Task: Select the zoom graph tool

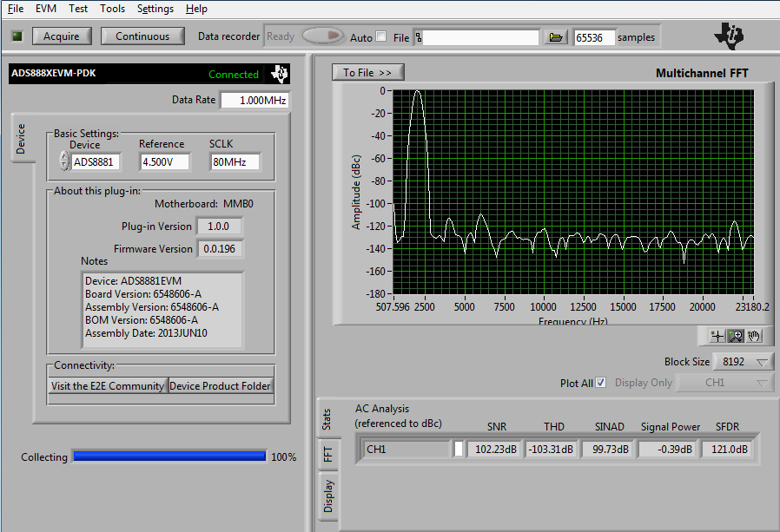Action: [x=736, y=336]
